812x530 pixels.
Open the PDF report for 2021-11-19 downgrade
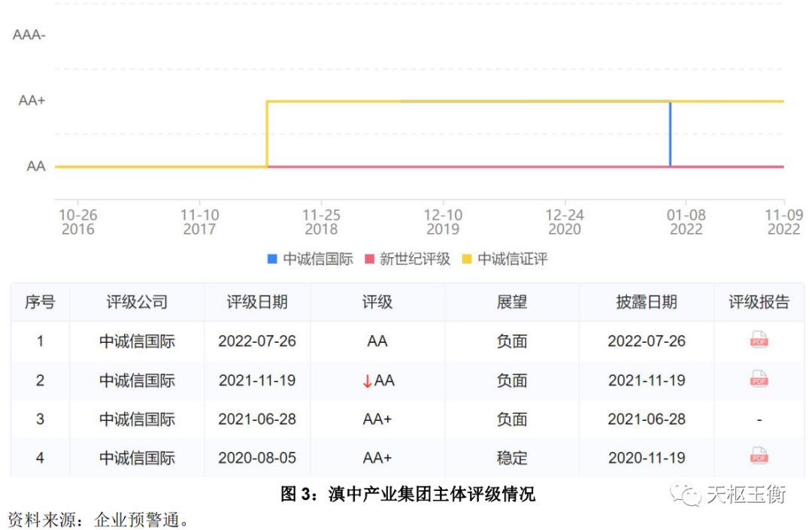(759, 380)
